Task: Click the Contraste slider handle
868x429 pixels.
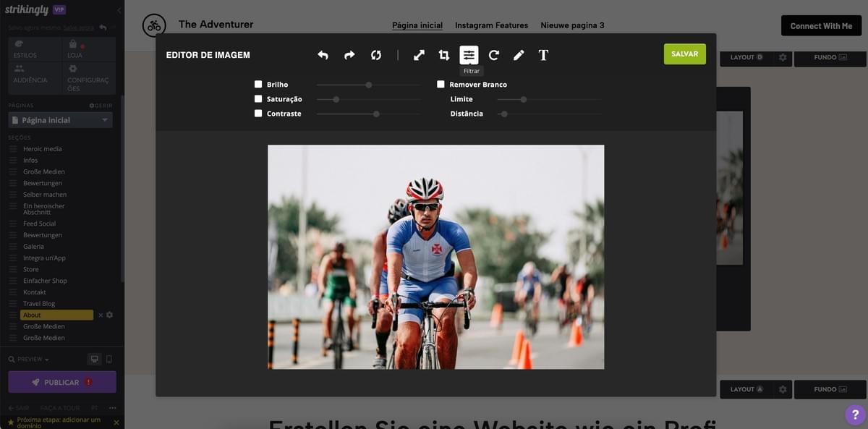Action: tap(376, 114)
